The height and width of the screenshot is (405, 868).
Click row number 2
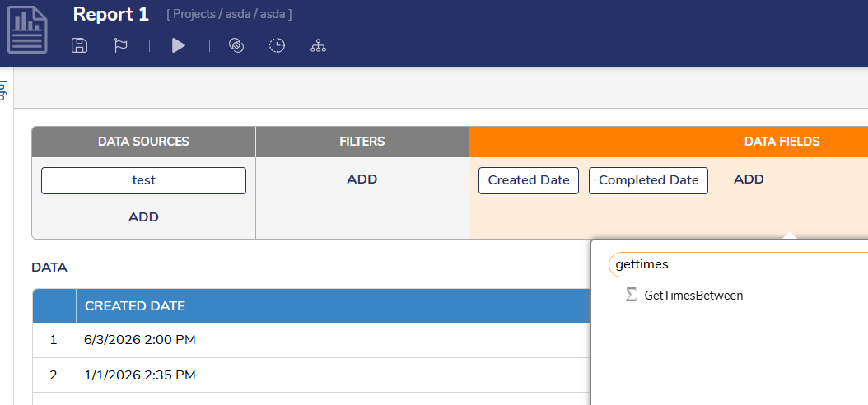coord(54,375)
